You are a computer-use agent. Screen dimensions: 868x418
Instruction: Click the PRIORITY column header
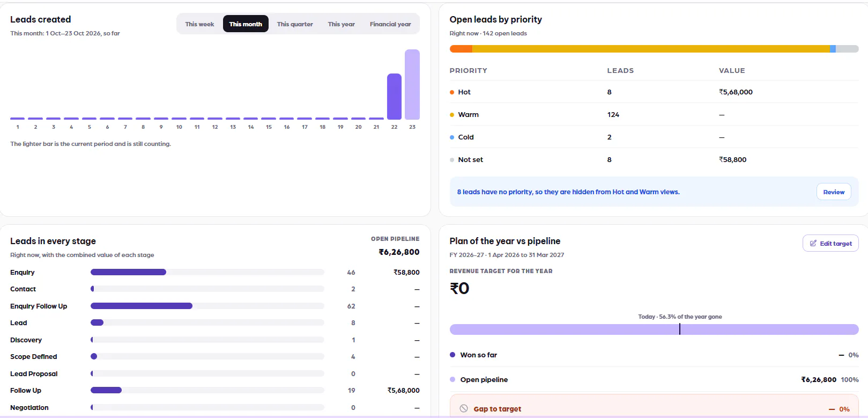click(469, 70)
